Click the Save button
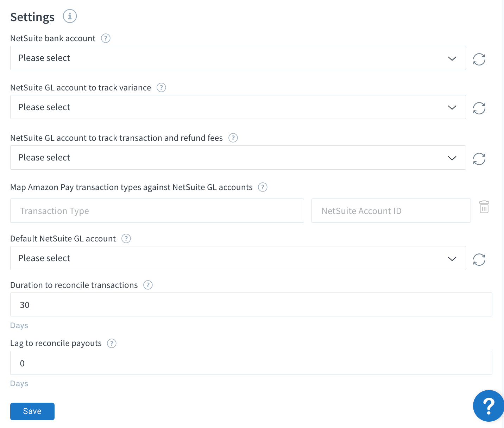This screenshot has width=504, height=428. (x=32, y=411)
